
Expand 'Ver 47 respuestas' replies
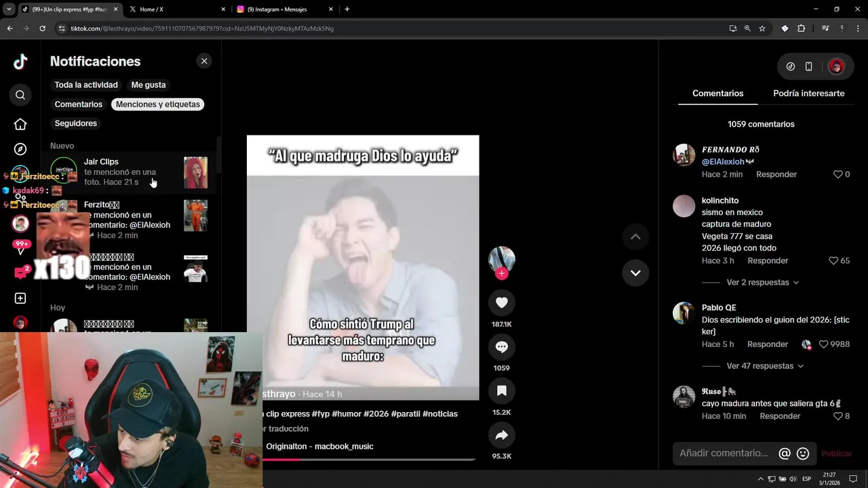[765, 366]
